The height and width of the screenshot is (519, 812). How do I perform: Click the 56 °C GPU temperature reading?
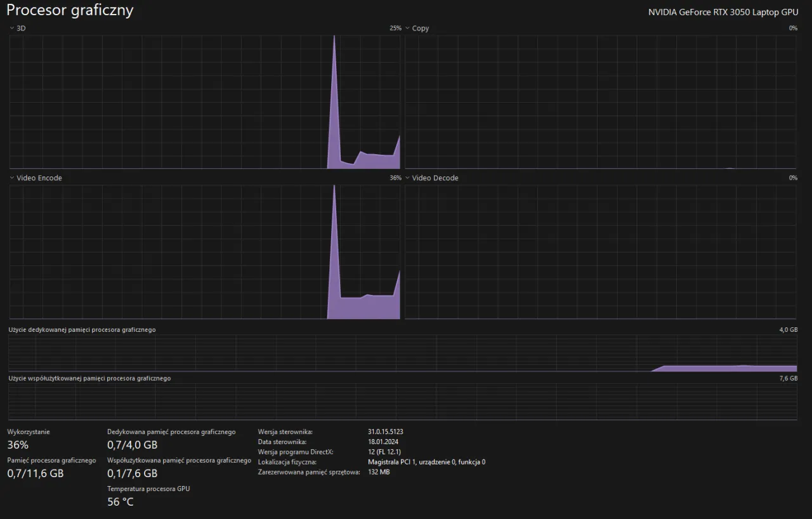click(121, 502)
